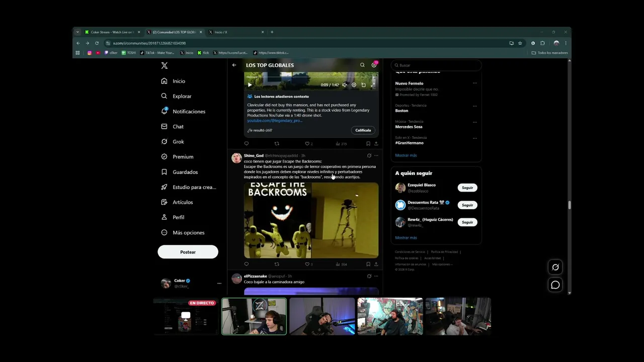Open more options on #GranHermano trend
Screen dimensions: 644x362
click(x=474, y=138)
